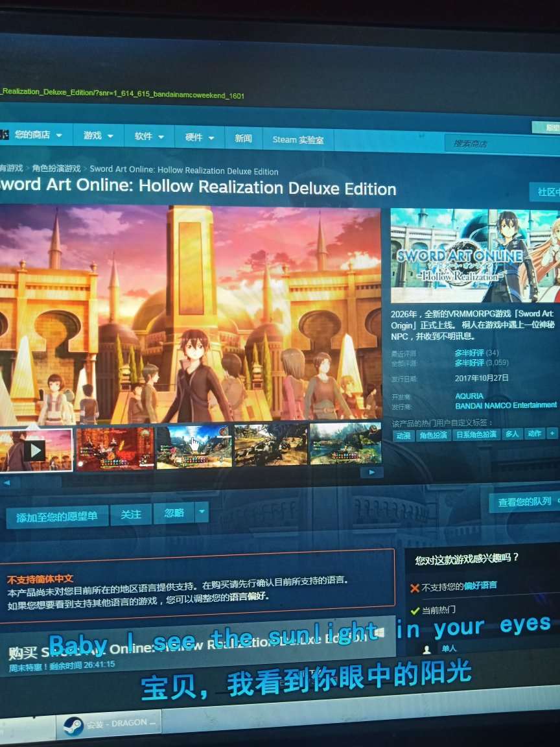Click the plus button after the tags

tap(552, 433)
